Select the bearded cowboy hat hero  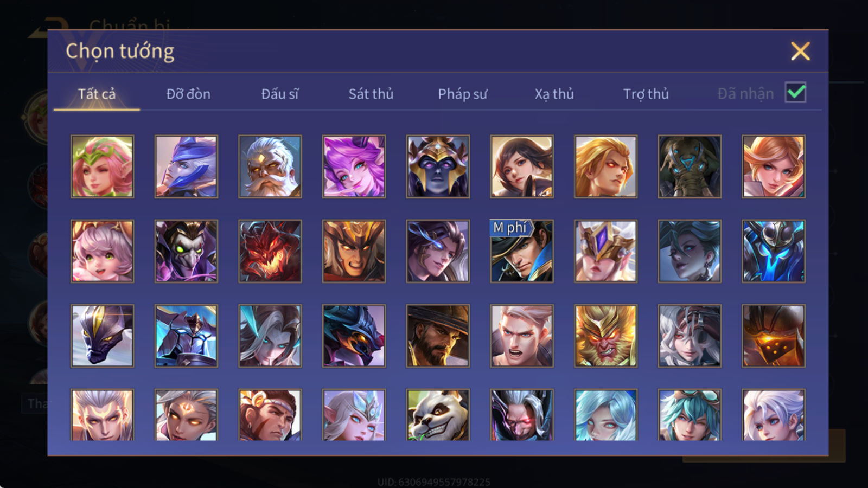click(438, 336)
